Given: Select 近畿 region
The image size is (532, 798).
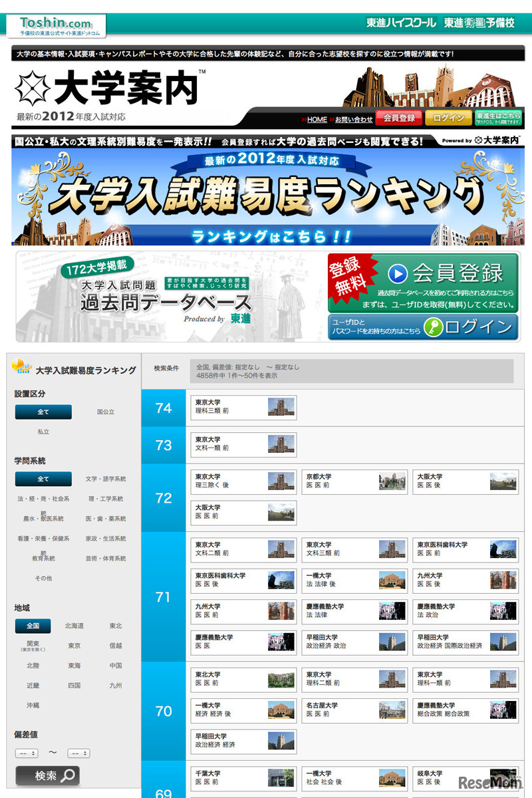Looking at the screenshot, I should 33,686.
